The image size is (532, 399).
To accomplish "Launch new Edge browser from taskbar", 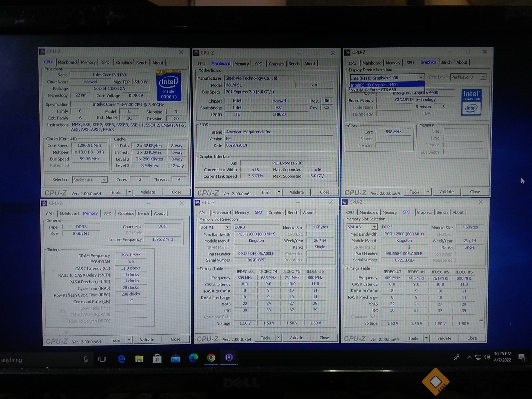I will 193,358.
